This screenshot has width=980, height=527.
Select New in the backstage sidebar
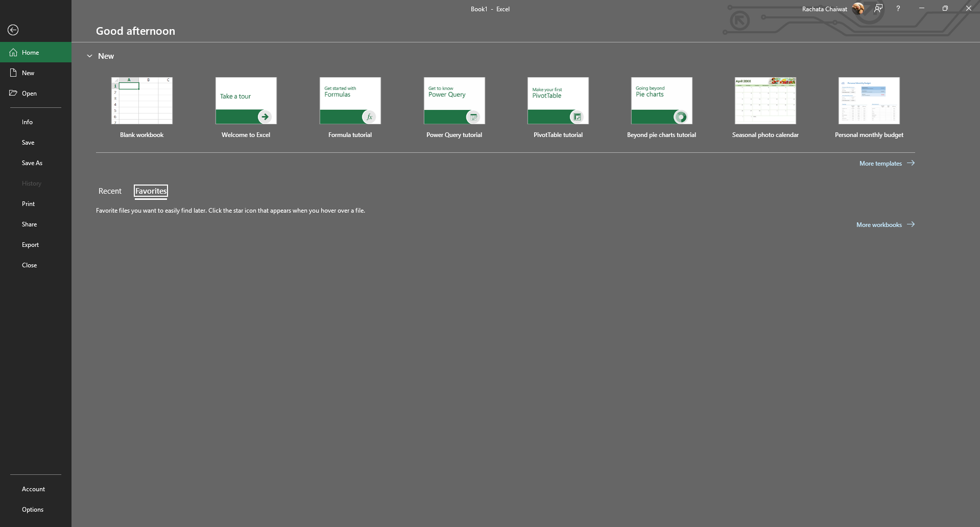pos(36,73)
